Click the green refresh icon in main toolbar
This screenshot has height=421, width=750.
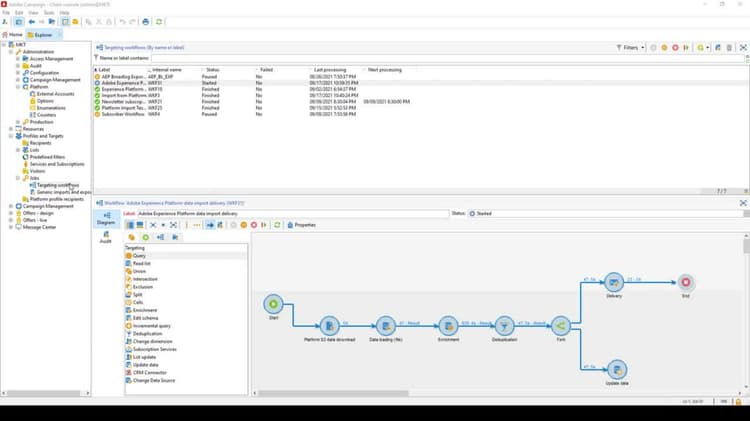click(159, 22)
